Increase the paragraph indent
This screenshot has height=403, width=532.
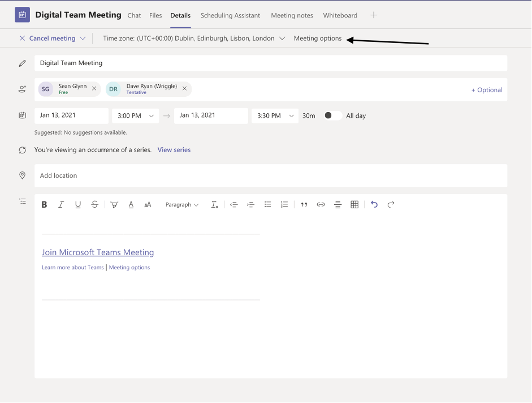[250, 204]
